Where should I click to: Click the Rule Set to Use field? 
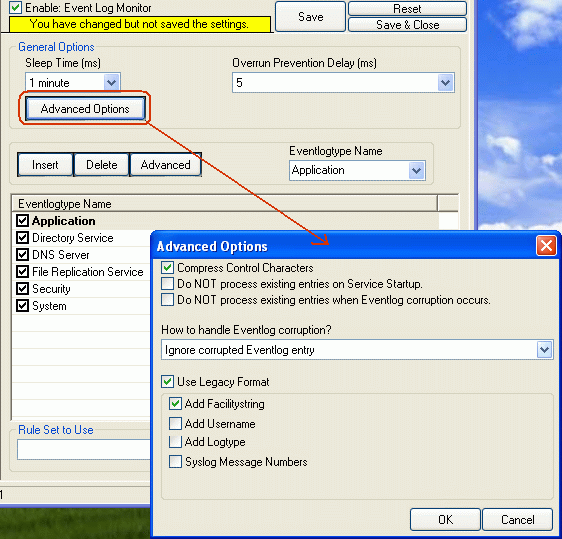[x=84, y=449]
